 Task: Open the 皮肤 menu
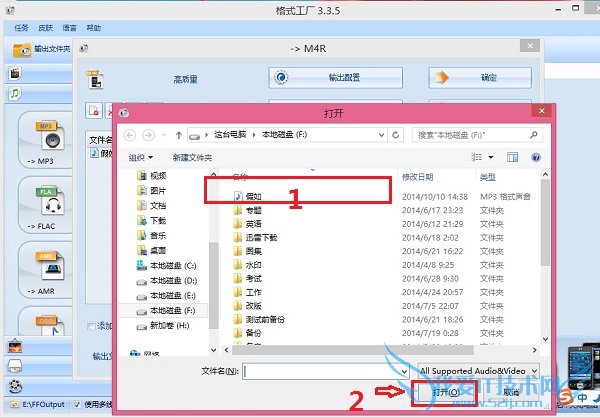(x=46, y=28)
